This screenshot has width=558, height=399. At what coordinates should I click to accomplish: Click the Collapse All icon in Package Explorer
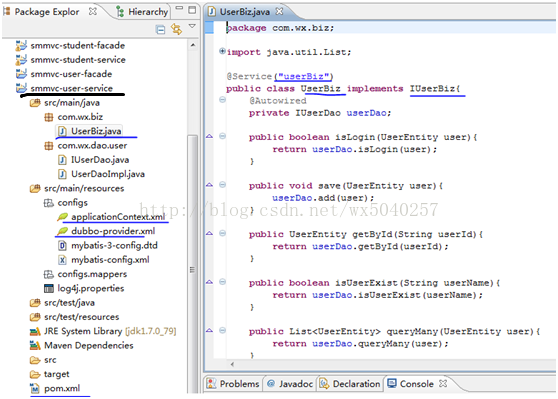tap(160, 30)
